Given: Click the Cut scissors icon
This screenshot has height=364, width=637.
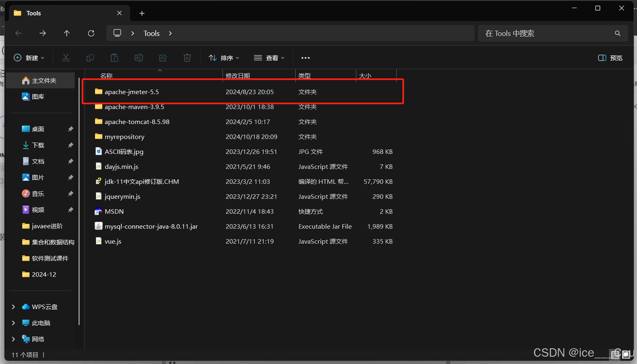Looking at the screenshot, I should point(66,58).
